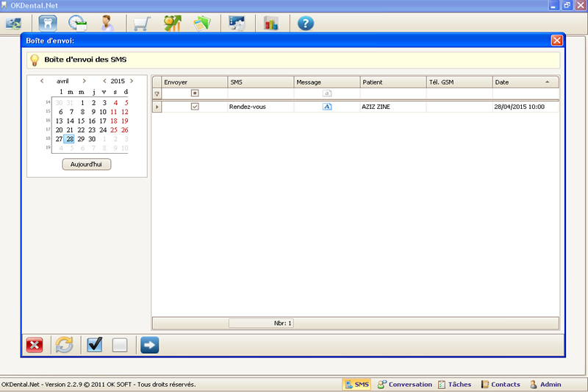Uncheck all messages with empty box button
The height and width of the screenshot is (392, 588).
[120, 345]
